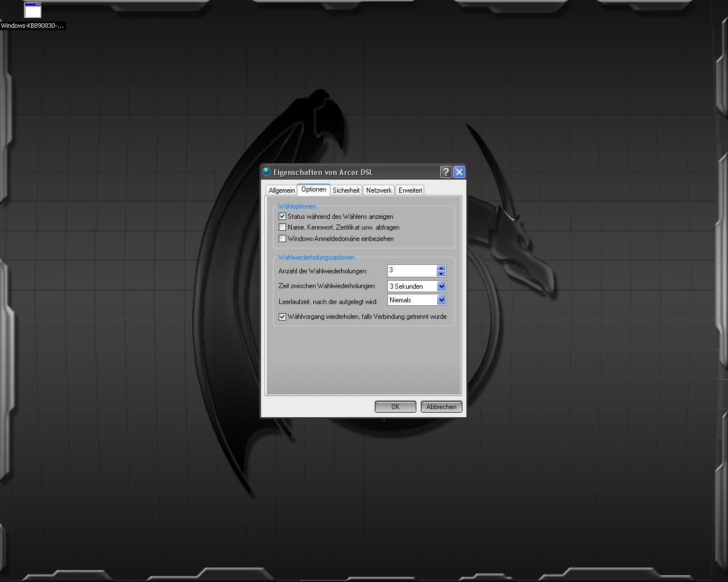The width and height of the screenshot is (728, 582).
Task: Click the Wahlwiederholungsoptionen group label
Action: 316,257
